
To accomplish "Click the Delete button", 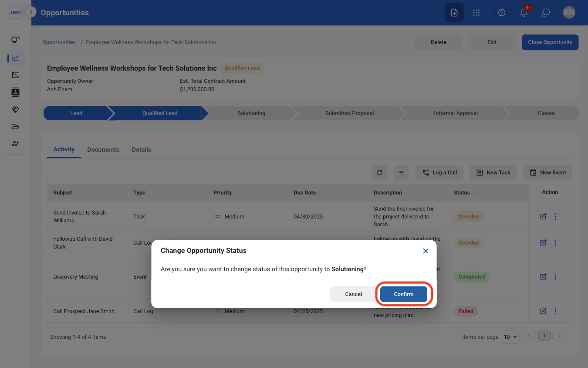I will 439,42.
